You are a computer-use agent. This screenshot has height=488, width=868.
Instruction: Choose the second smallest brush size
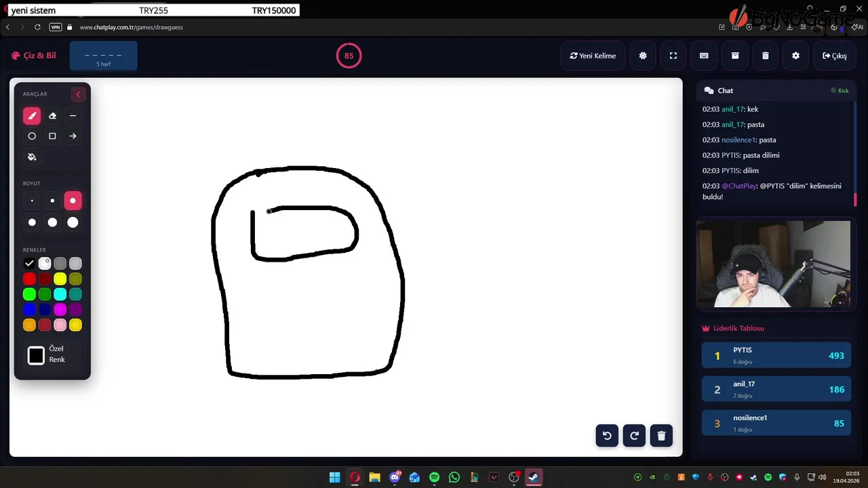(x=52, y=201)
